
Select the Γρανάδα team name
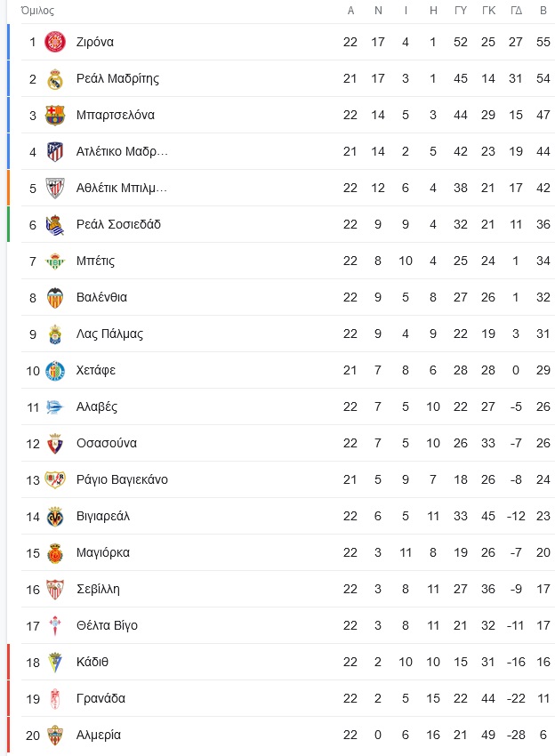coord(101,698)
